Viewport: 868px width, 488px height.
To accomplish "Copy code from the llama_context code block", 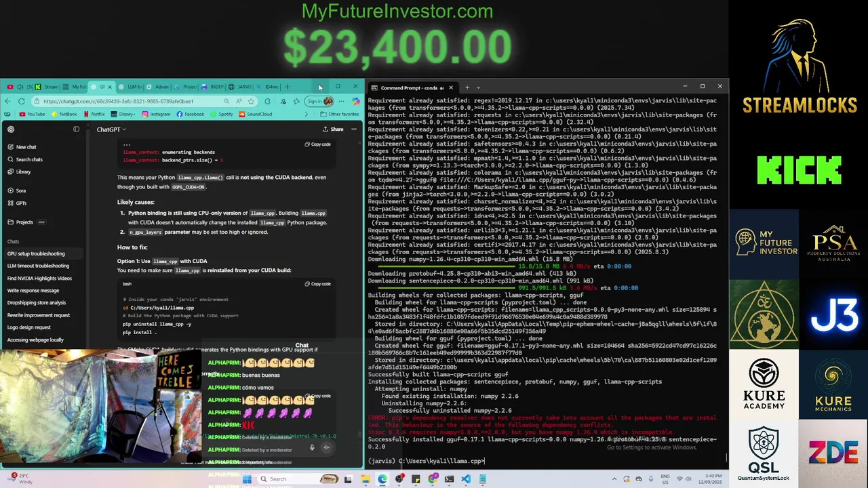I will point(317,144).
